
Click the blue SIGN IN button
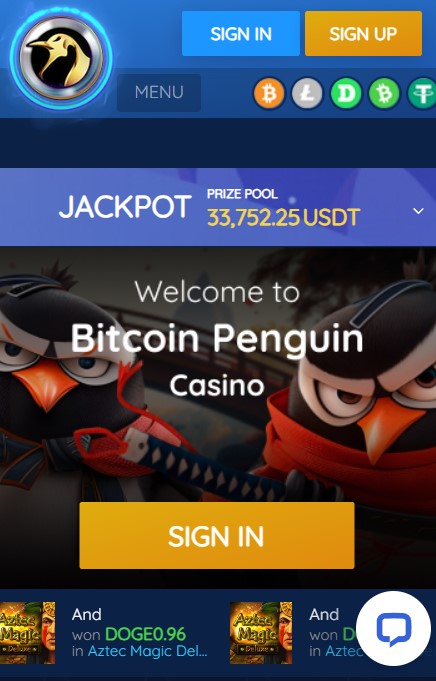[241, 34]
